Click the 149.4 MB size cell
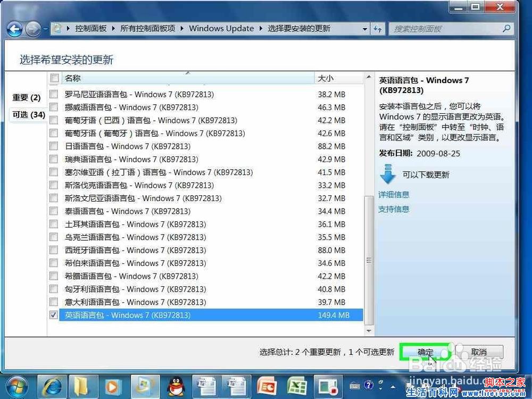The width and height of the screenshot is (532, 399). (x=334, y=315)
